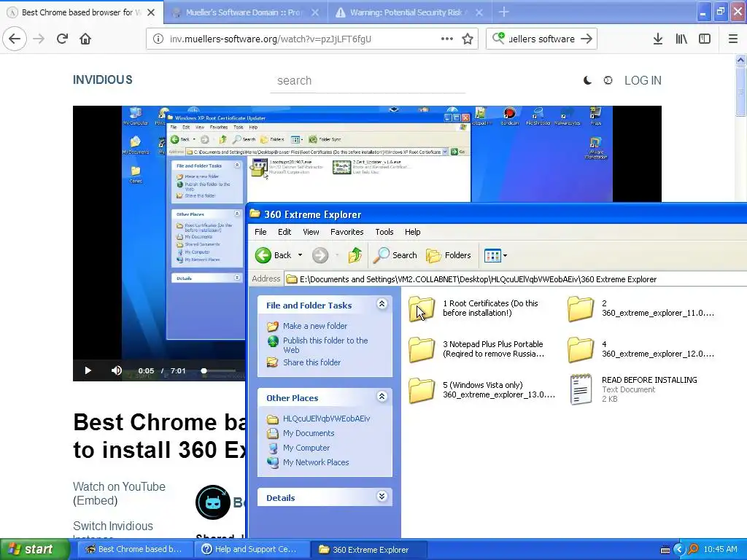
Task: Open site information icon in address bar
Action: click(x=158, y=39)
